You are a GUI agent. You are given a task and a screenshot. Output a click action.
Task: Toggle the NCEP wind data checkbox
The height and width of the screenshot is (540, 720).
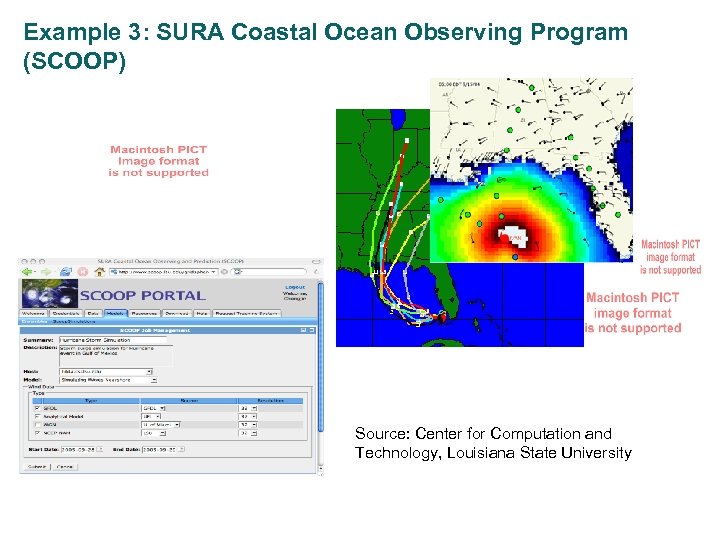pos(37,433)
